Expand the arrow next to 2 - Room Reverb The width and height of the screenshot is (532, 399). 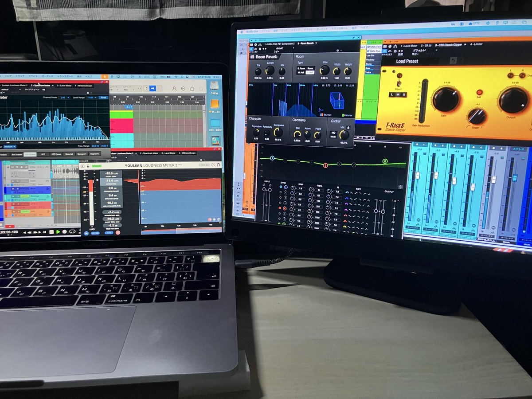coord(316,43)
